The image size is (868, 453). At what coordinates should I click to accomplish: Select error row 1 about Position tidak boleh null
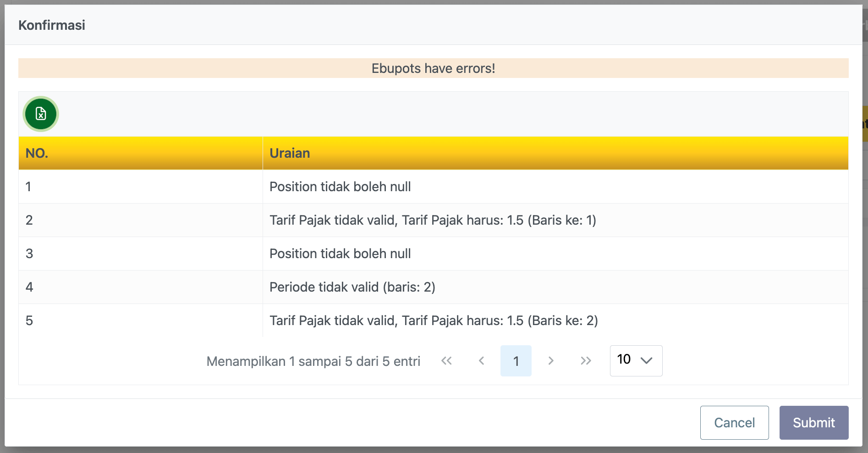click(x=340, y=187)
